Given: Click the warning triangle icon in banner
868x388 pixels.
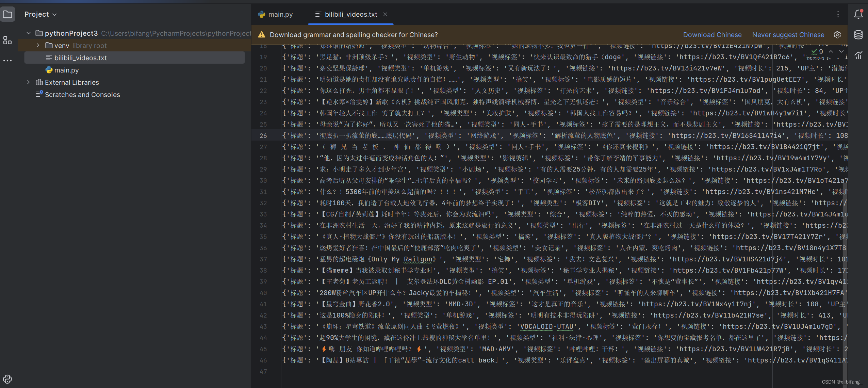Looking at the screenshot, I should pos(262,35).
